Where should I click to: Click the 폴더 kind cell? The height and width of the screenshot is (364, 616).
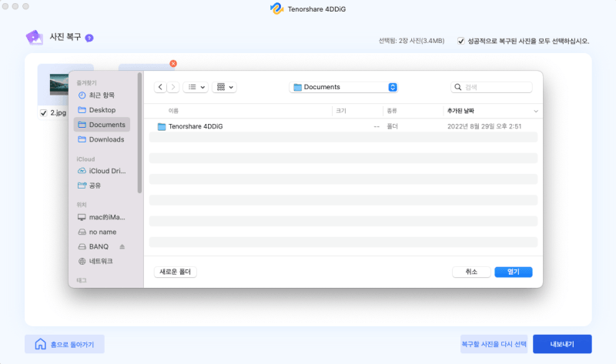(x=393, y=126)
